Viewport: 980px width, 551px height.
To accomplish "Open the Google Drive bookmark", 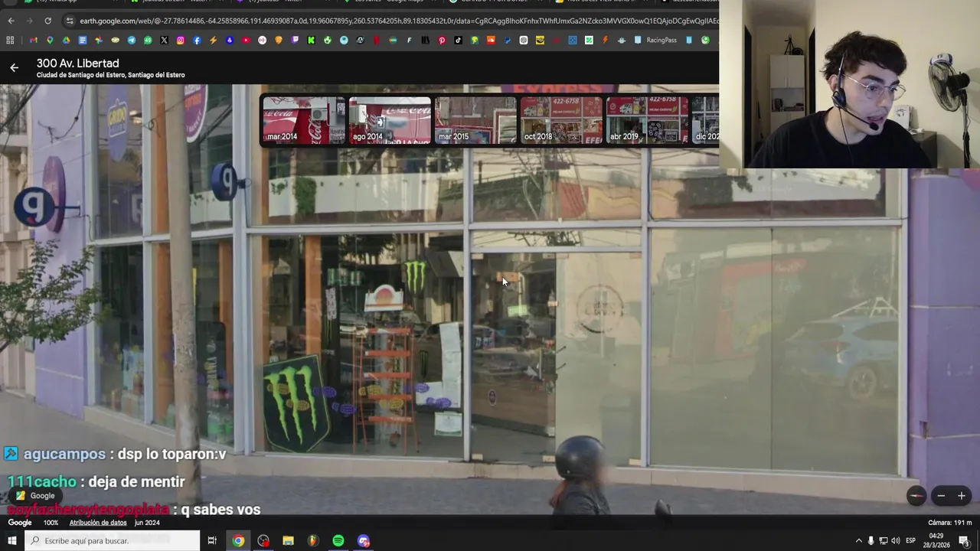I will [66, 40].
